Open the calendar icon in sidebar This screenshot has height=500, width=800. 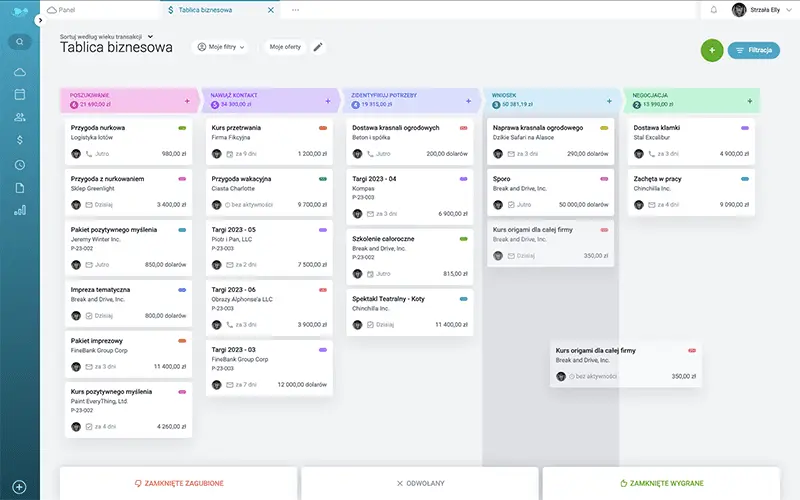click(x=19, y=94)
